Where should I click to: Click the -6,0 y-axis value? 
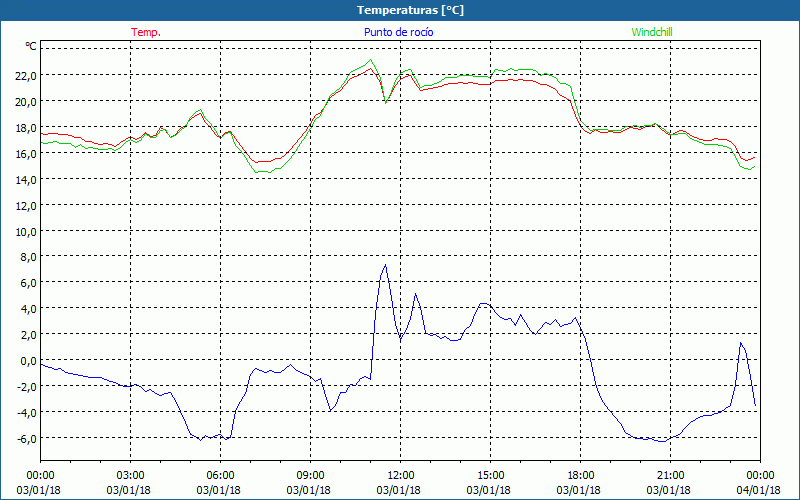click(27, 439)
